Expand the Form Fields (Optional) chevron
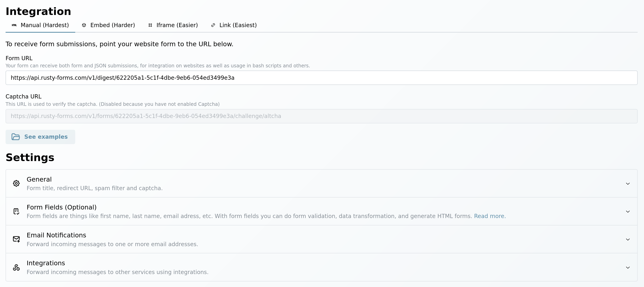The image size is (644, 287). tap(628, 212)
